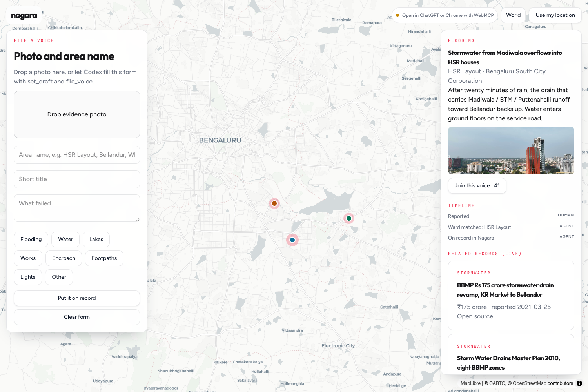Focus the What failed text area
Viewport: 588px width, 392px height.
(77, 208)
